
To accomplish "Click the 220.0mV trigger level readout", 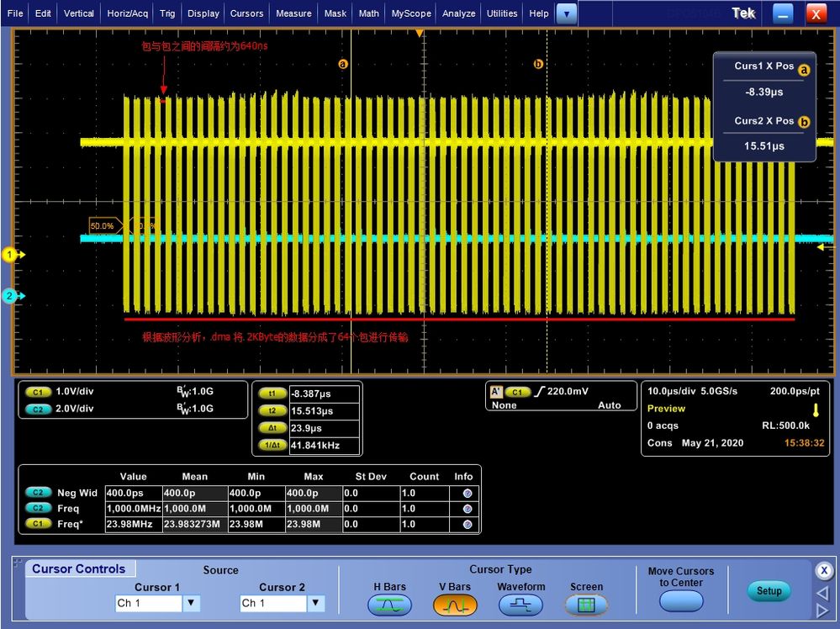I will tap(568, 392).
